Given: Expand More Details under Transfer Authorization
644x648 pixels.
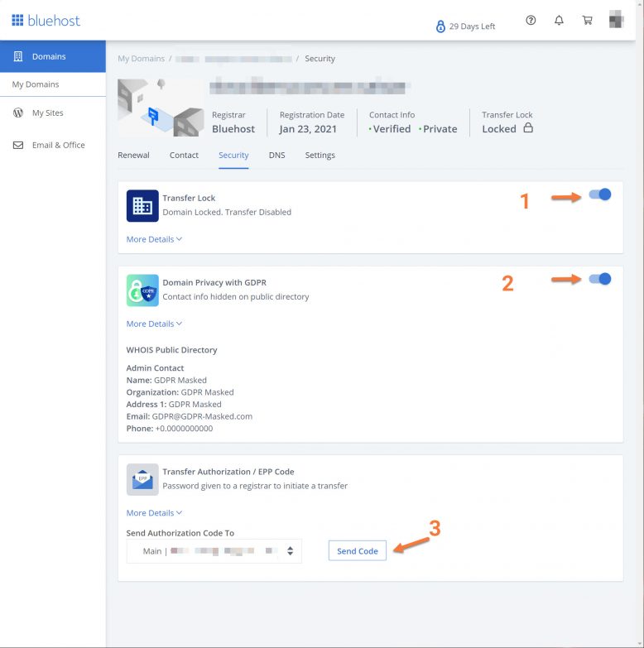Looking at the screenshot, I should [154, 513].
